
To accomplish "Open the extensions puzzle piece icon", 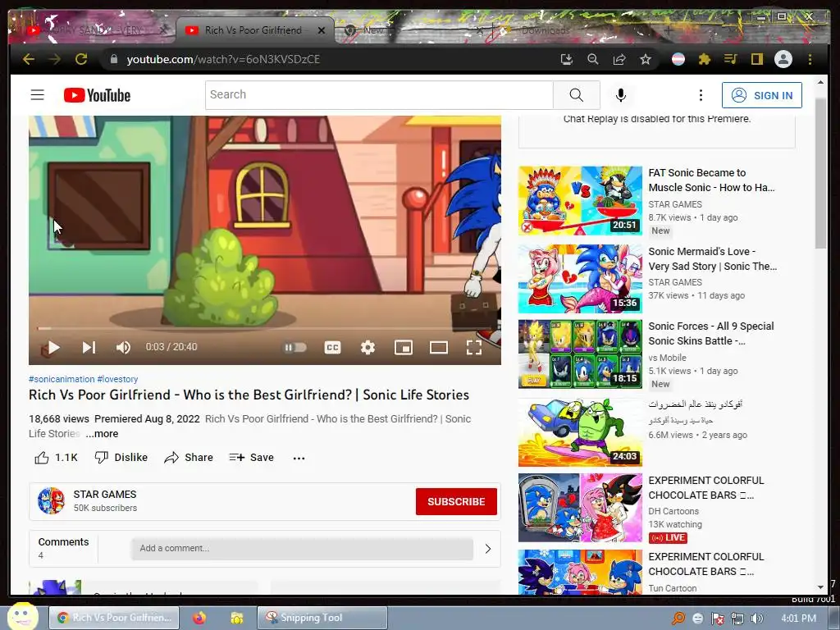I will click(705, 59).
